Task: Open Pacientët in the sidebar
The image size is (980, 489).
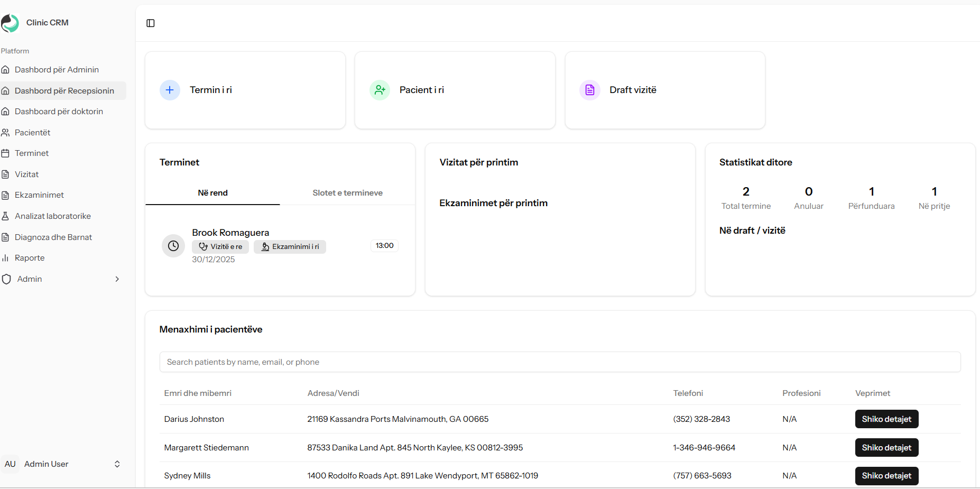Action: point(33,133)
